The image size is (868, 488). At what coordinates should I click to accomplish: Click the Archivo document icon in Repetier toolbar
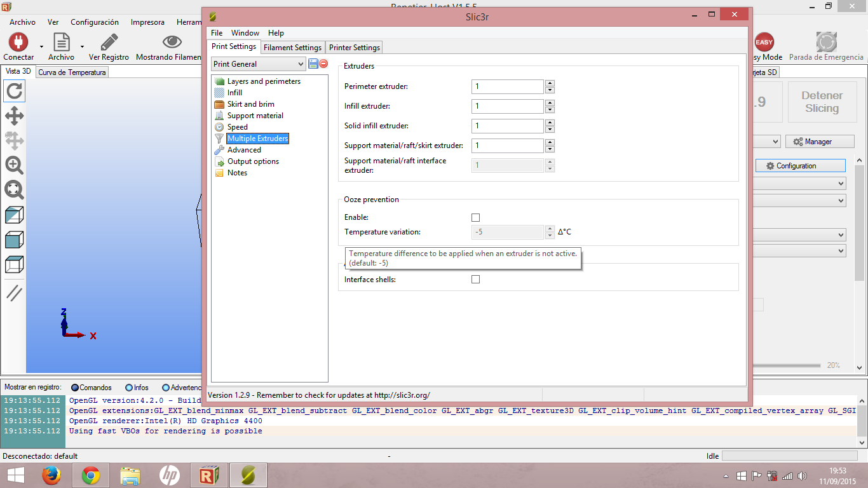point(61,42)
